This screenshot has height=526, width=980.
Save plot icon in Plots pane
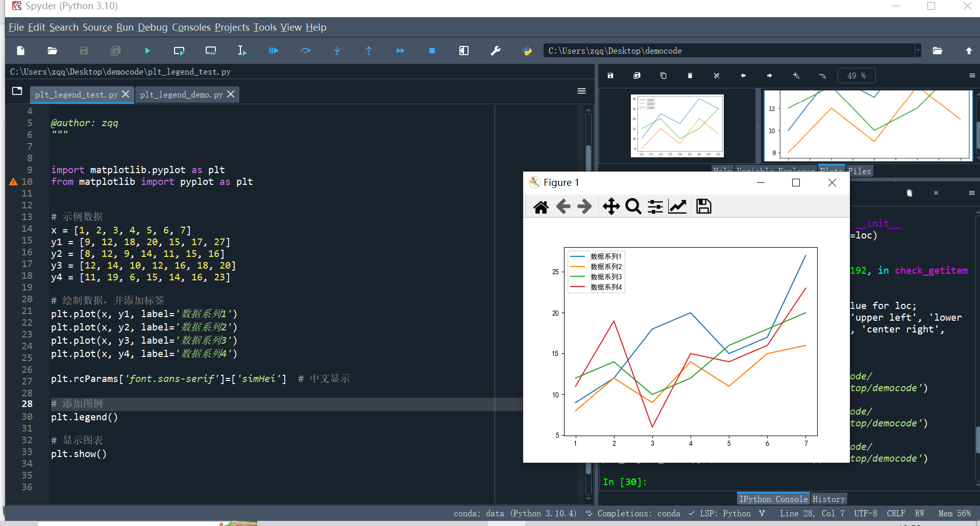[x=610, y=76]
